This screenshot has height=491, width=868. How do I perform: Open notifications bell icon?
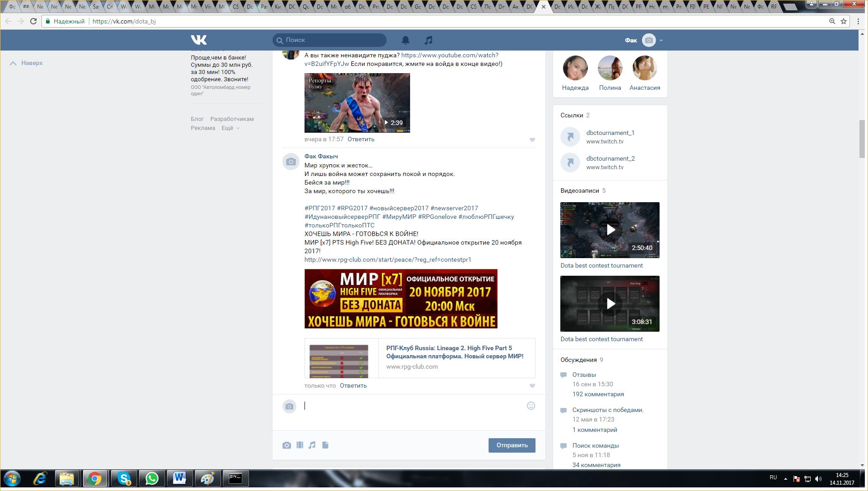[x=406, y=40]
